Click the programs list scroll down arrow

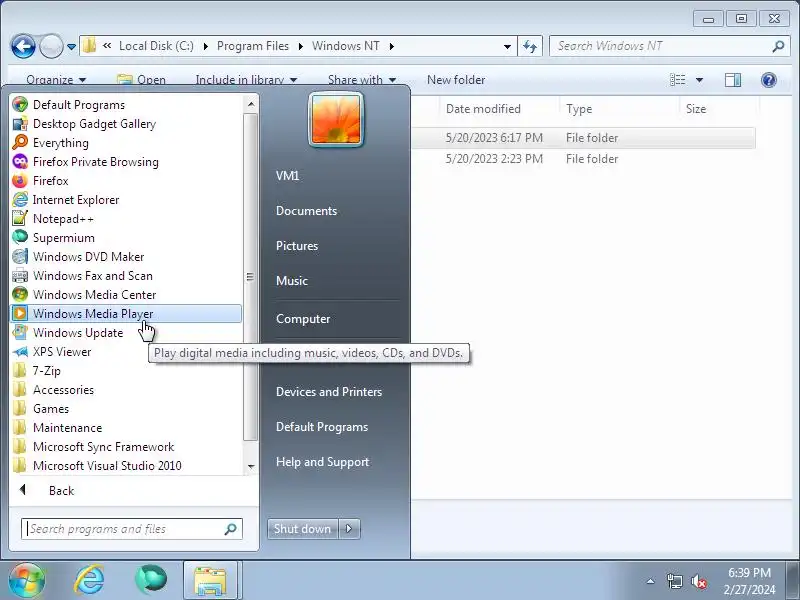point(251,466)
